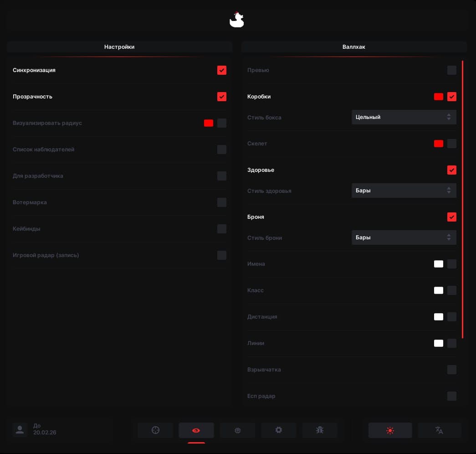Open the Стиль бокса dropdown
This screenshot has width=476, height=454.
[404, 117]
